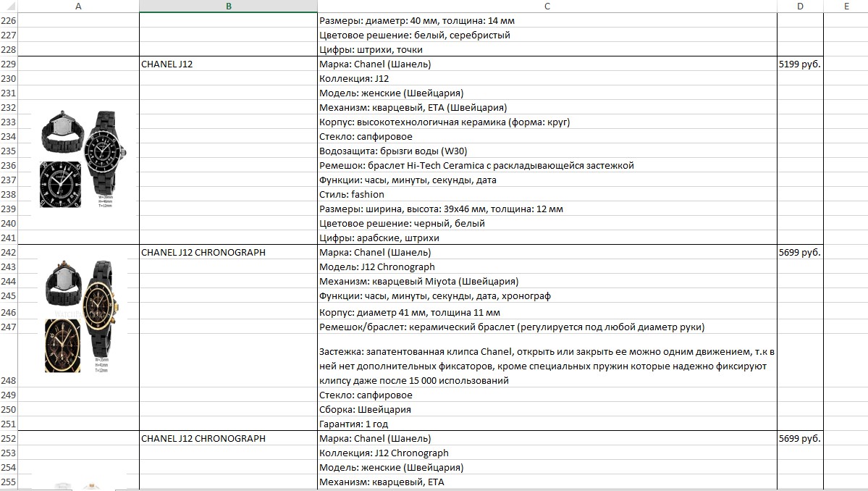
Task: Select 'CHANEL J12 CHRONOGRAPH' cell in row 242
Action: click(x=228, y=253)
